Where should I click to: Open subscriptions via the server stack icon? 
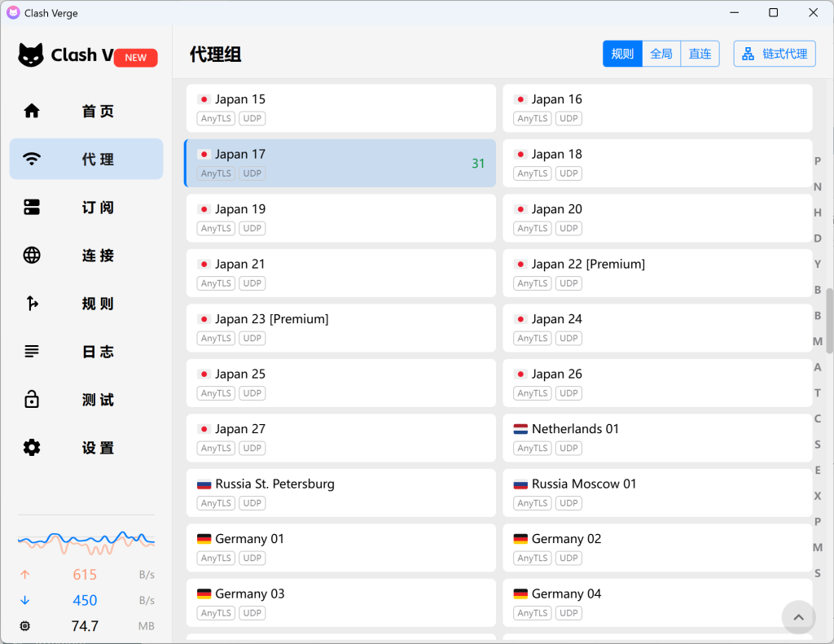pyautogui.click(x=32, y=207)
